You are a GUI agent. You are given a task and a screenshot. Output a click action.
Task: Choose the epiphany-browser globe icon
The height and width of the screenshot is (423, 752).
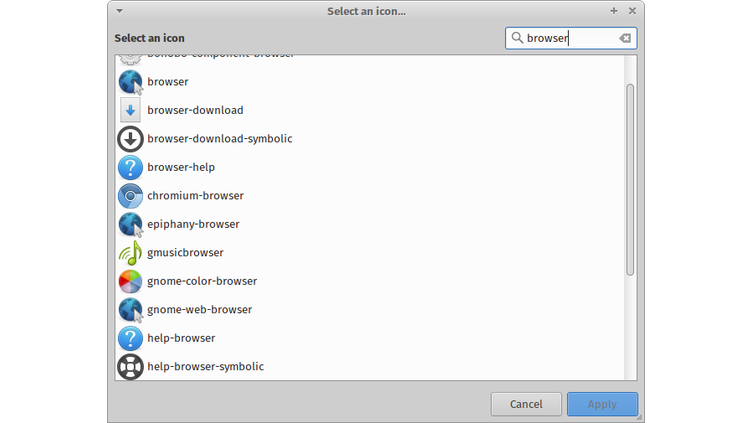tap(131, 224)
